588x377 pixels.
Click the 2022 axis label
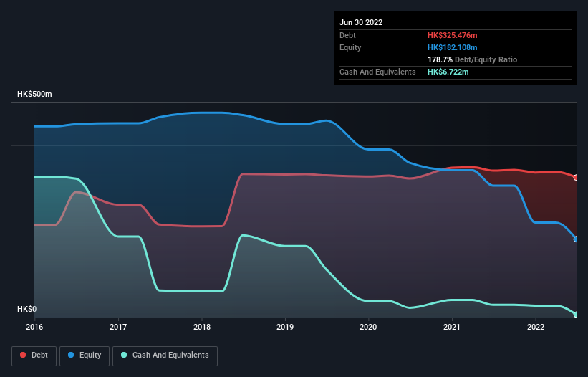pyautogui.click(x=536, y=327)
